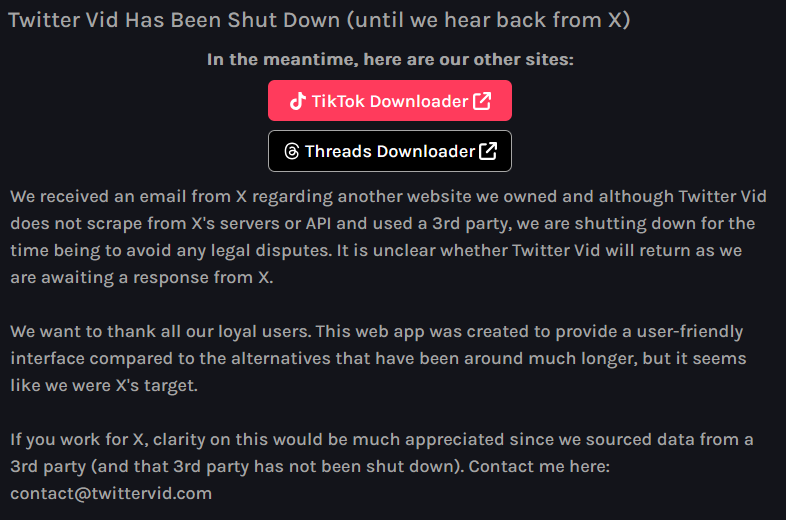Click the phrase 'like we were X's target'
786x520 pixels.
click(x=104, y=385)
